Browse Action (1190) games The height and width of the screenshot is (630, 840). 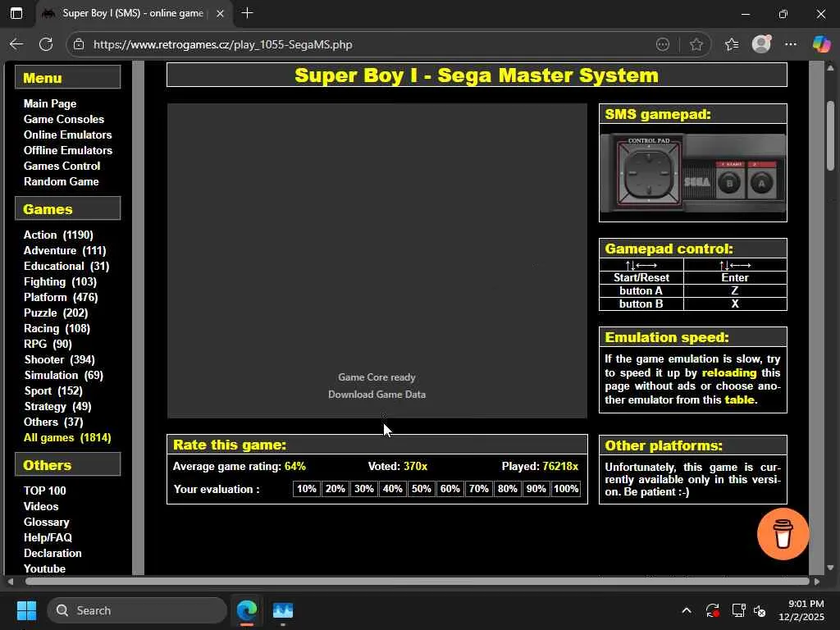click(58, 235)
